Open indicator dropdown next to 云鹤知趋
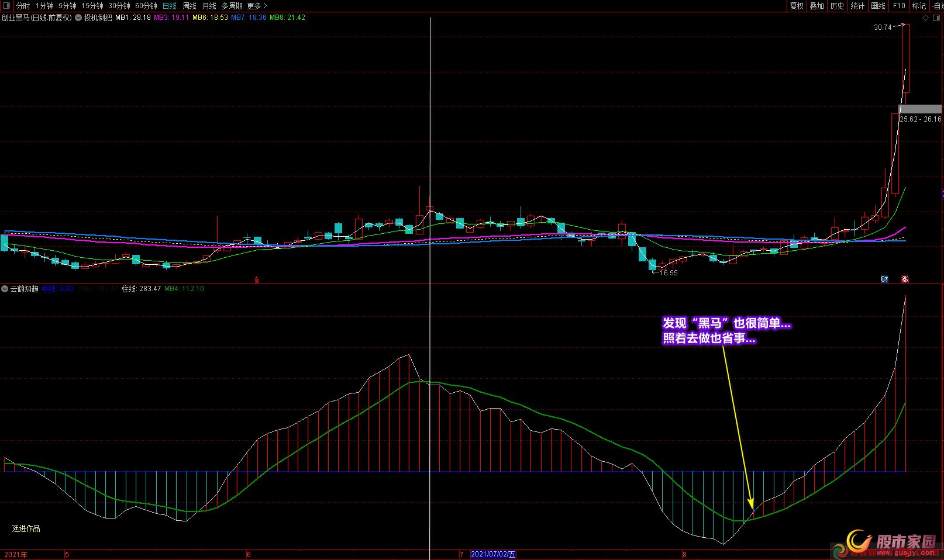The width and height of the screenshot is (944, 560). pos(5,289)
